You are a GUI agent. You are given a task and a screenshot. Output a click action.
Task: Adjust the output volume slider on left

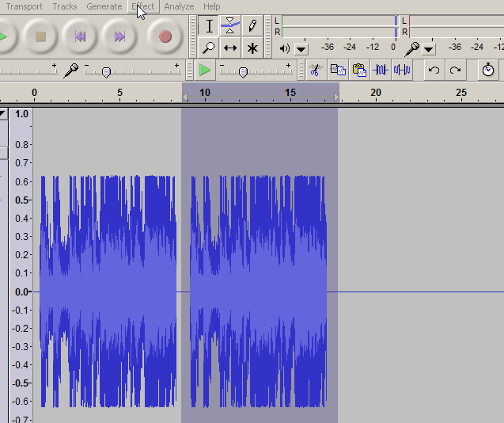click(29, 70)
